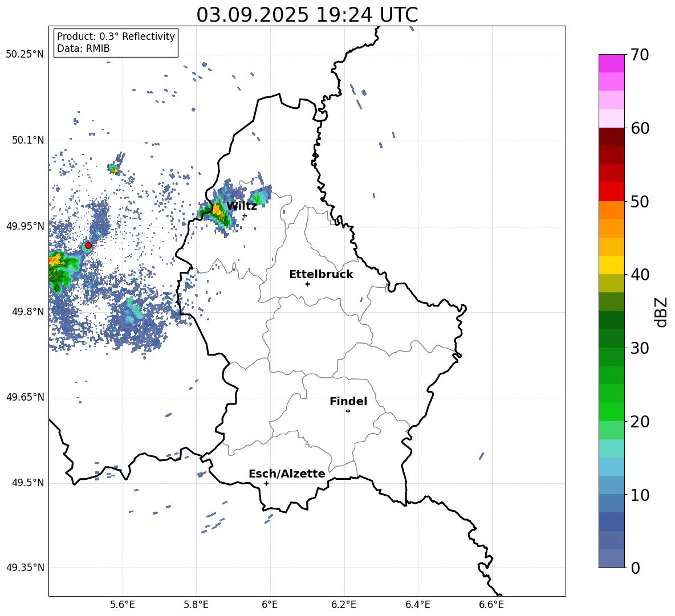Click the cyan echo patch near 49.8°N

[133, 311]
